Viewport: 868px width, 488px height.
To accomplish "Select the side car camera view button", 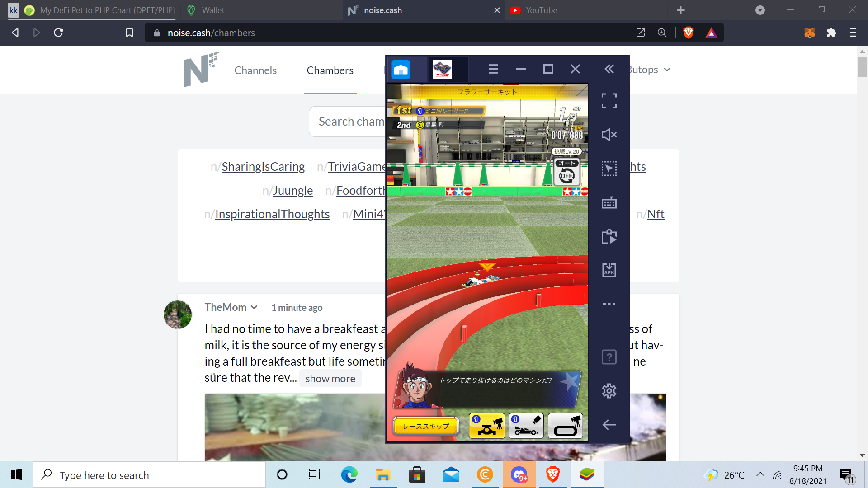I will (x=526, y=426).
